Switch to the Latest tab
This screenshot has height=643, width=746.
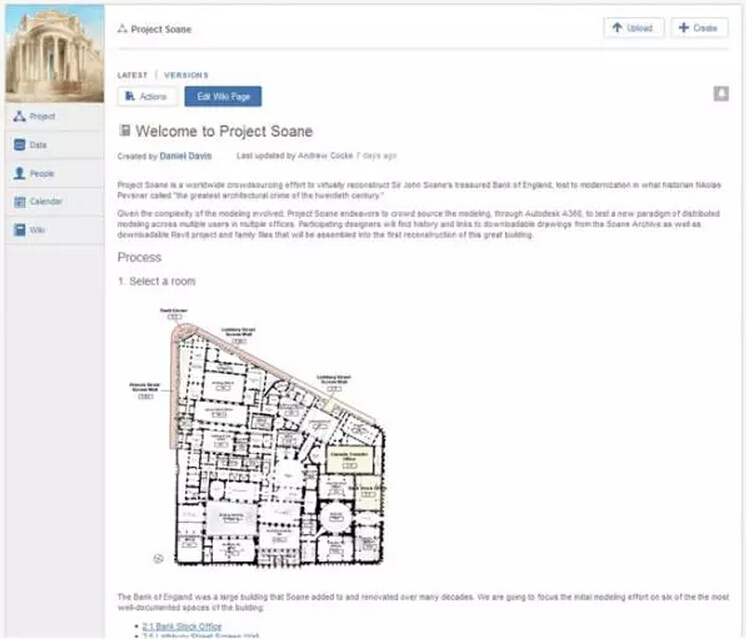132,75
